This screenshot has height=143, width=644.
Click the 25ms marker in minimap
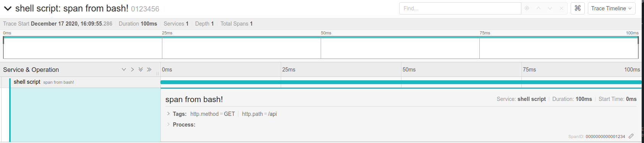167,33
